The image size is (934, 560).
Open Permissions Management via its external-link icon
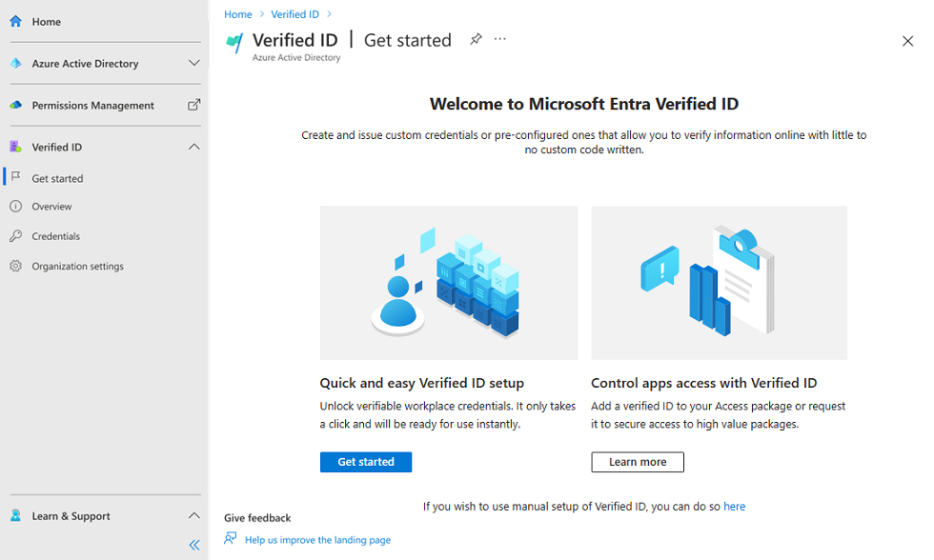click(x=193, y=105)
